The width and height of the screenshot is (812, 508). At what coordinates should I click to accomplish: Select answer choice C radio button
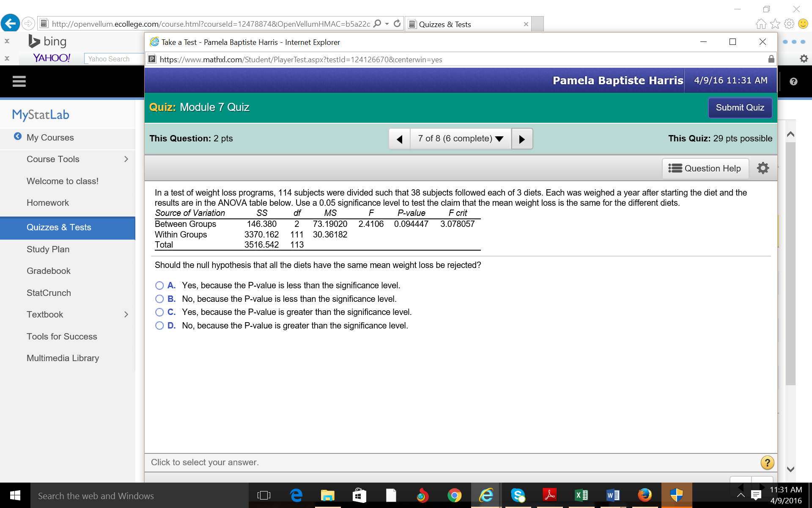pos(159,312)
